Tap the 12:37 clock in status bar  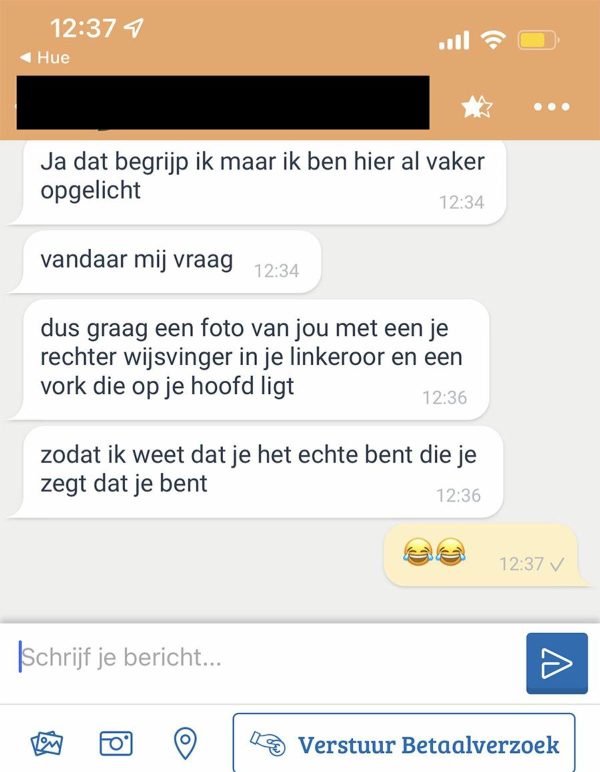(x=83, y=28)
